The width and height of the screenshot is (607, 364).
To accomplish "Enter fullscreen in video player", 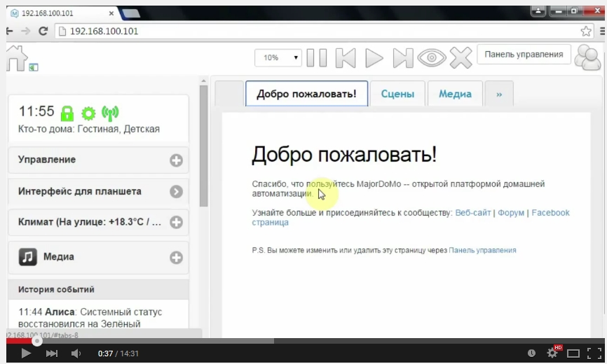I will 594,353.
